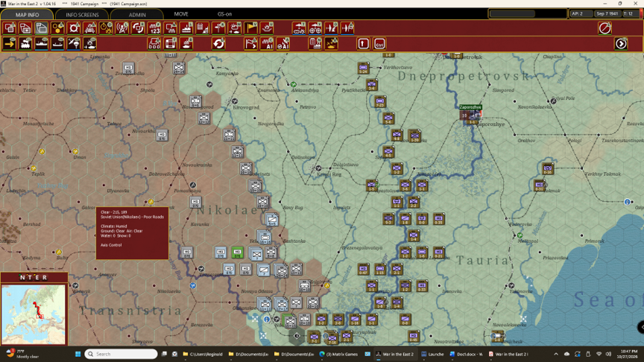Toggle the factory with 123 numbers button
This screenshot has height=362, width=644.
point(154,28)
